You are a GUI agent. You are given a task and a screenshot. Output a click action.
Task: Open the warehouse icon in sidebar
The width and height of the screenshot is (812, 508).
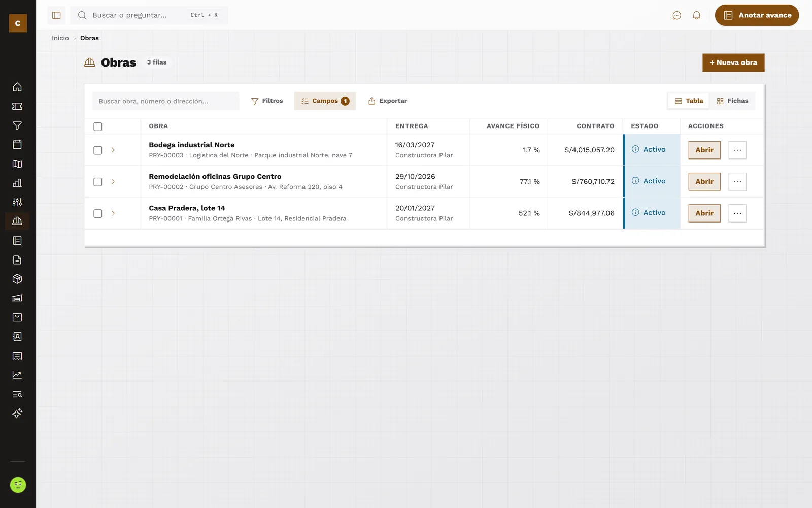point(17,298)
